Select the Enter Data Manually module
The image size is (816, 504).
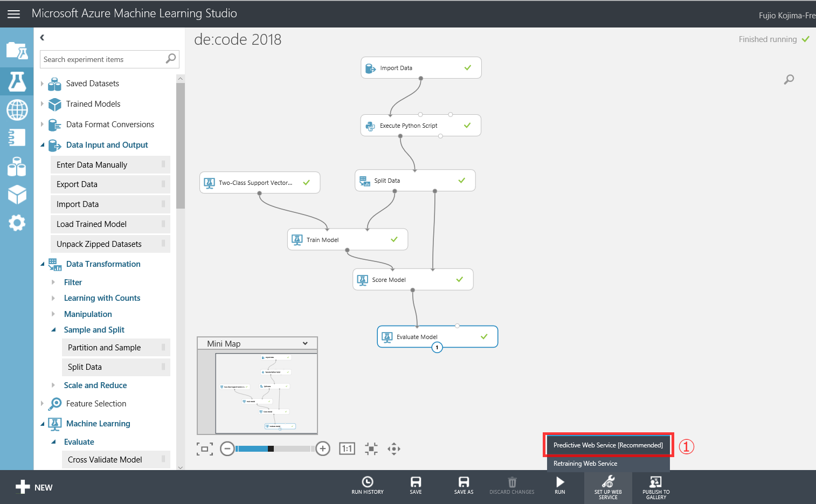(110, 164)
